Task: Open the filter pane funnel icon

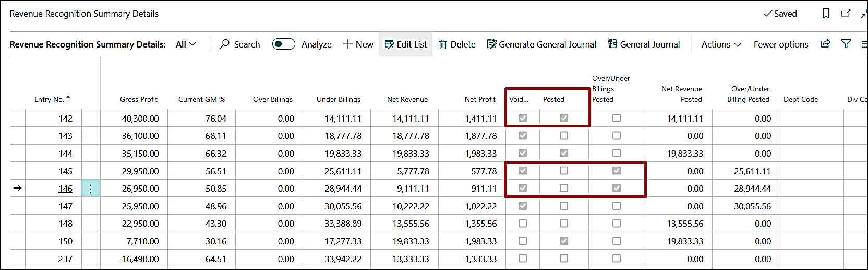Action: click(846, 44)
